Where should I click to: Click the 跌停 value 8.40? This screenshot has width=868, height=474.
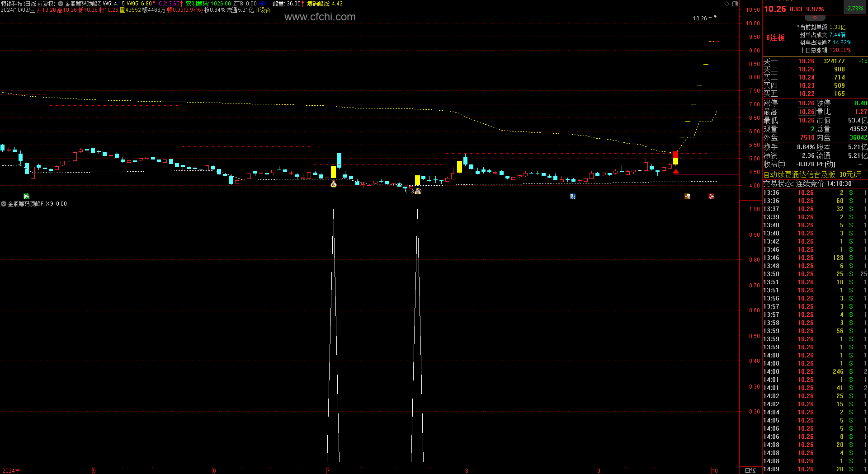coord(861,103)
